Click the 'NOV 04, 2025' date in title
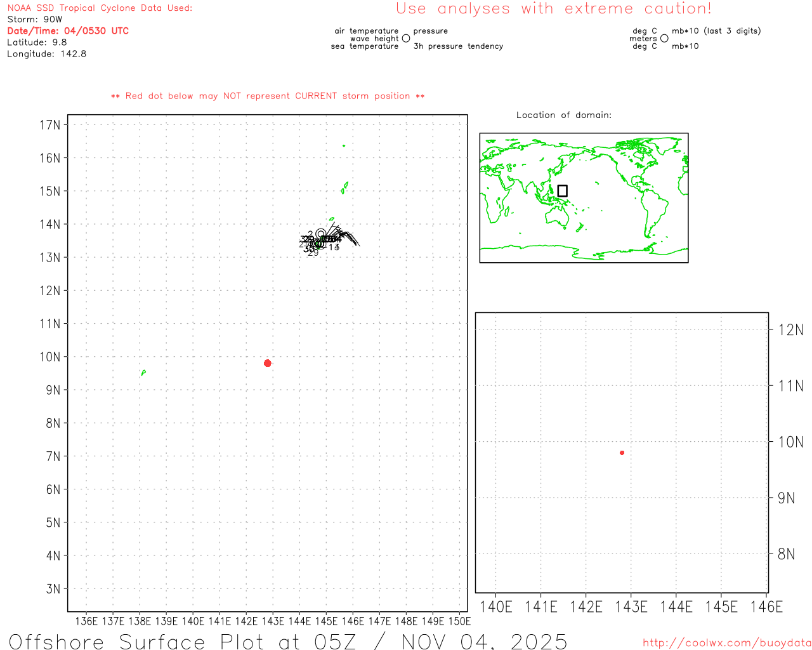Viewport: 812px width, 650px height. (x=485, y=641)
